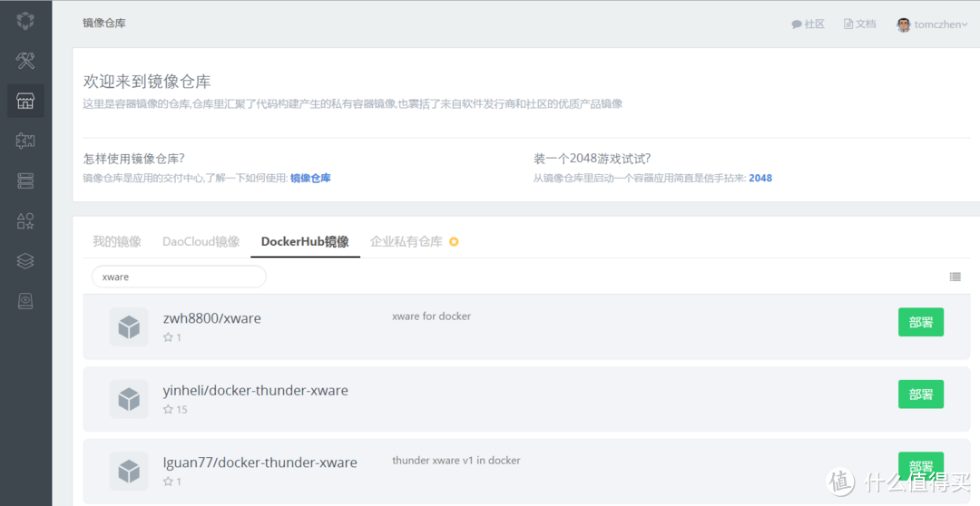Switch to the DaoCloud镜像 tab
The image size is (980, 506).
[x=201, y=242]
